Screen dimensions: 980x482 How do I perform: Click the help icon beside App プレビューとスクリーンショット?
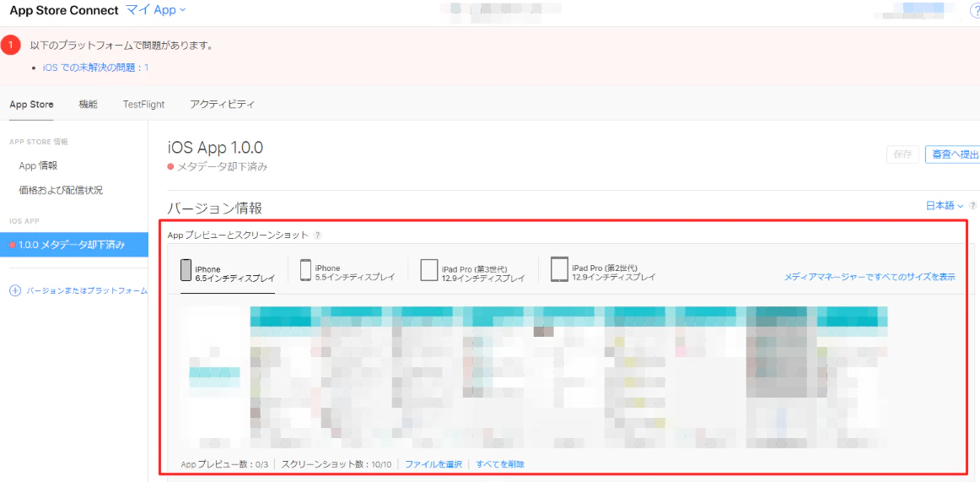tap(317, 235)
